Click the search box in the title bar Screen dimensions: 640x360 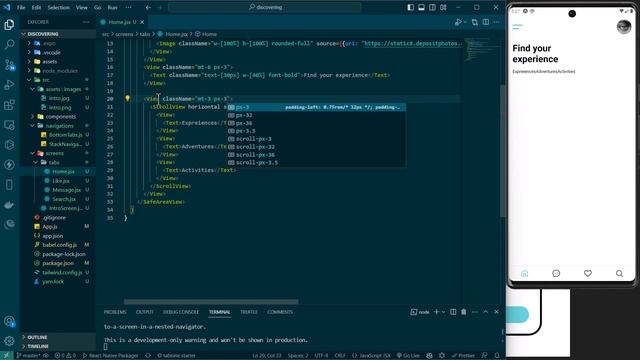point(264,7)
